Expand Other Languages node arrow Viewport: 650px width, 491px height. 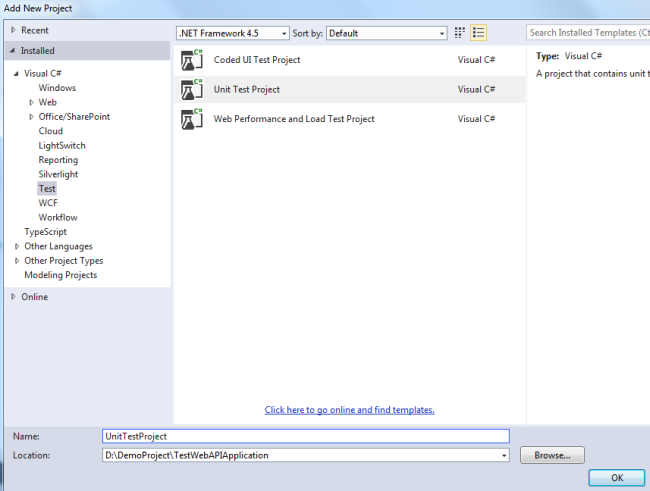pyautogui.click(x=17, y=246)
